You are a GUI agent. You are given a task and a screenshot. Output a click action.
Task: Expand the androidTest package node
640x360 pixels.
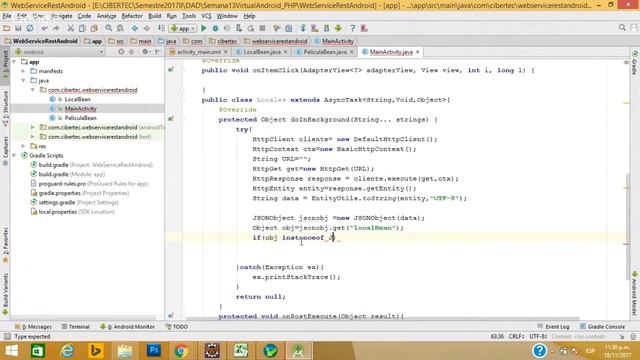coord(33,127)
